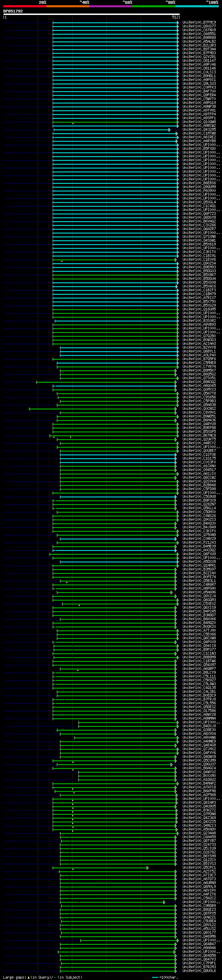Open hit UniRef100_A5ALB2
The height and width of the screenshot is (980, 222).
[x=199, y=41]
